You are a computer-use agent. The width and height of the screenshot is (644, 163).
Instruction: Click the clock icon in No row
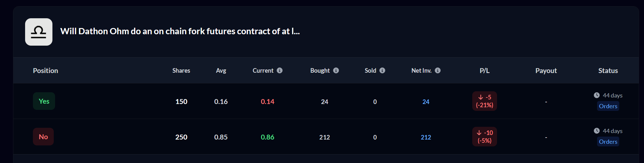click(597, 131)
